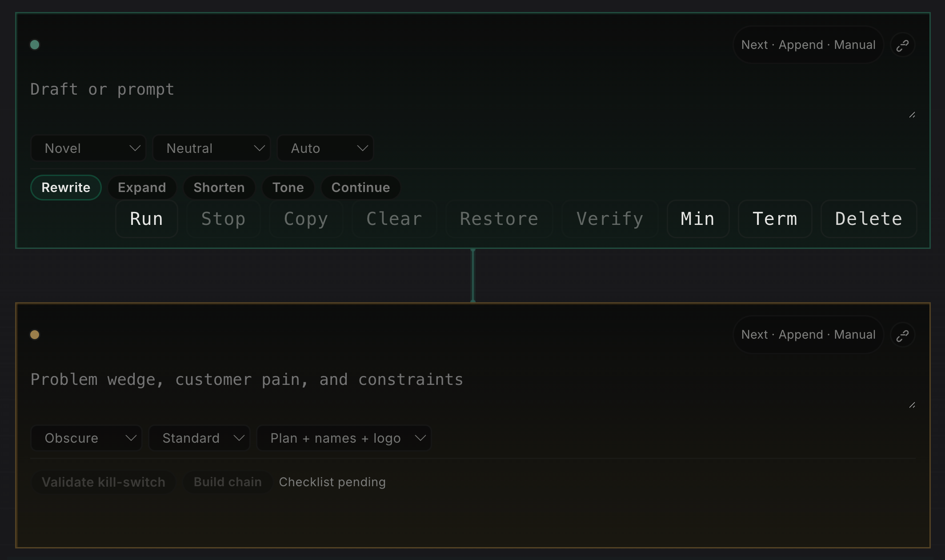This screenshot has height=560, width=945.
Task: Click the green status dot on the top card
Action: tap(35, 45)
